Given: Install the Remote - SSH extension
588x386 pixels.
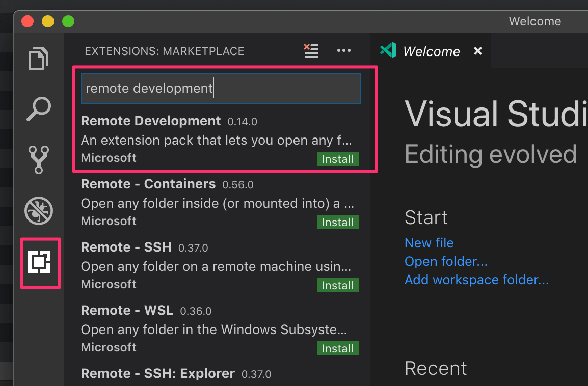Looking at the screenshot, I should point(337,285).
